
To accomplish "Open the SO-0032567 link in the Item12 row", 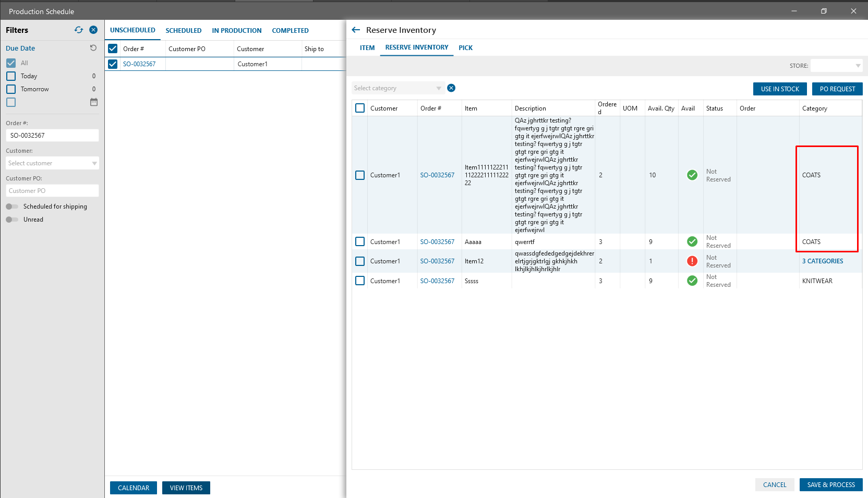I will click(x=437, y=261).
